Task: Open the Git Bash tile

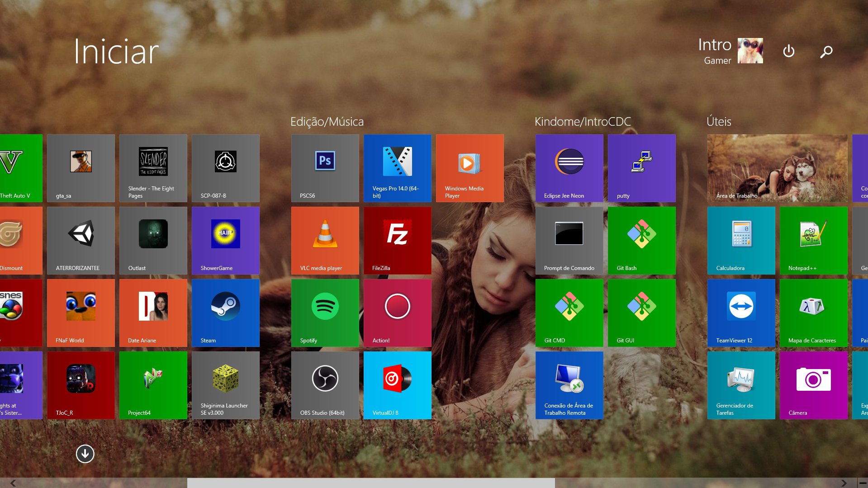Action: click(x=642, y=241)
